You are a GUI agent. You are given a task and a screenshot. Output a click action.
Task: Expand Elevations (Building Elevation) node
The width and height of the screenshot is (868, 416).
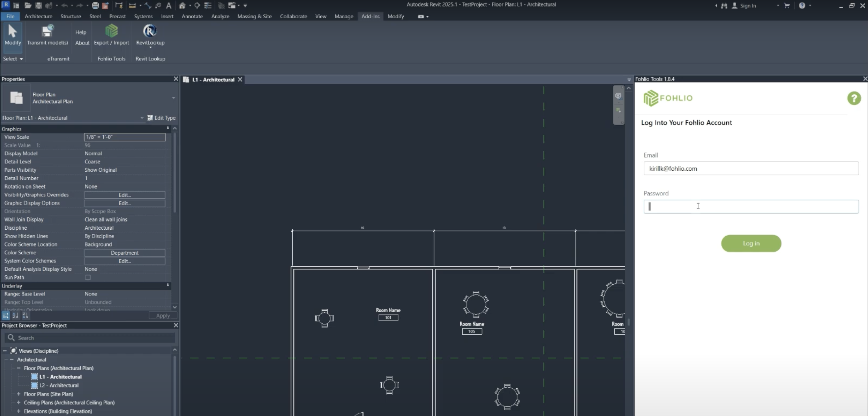pos(19,411)
